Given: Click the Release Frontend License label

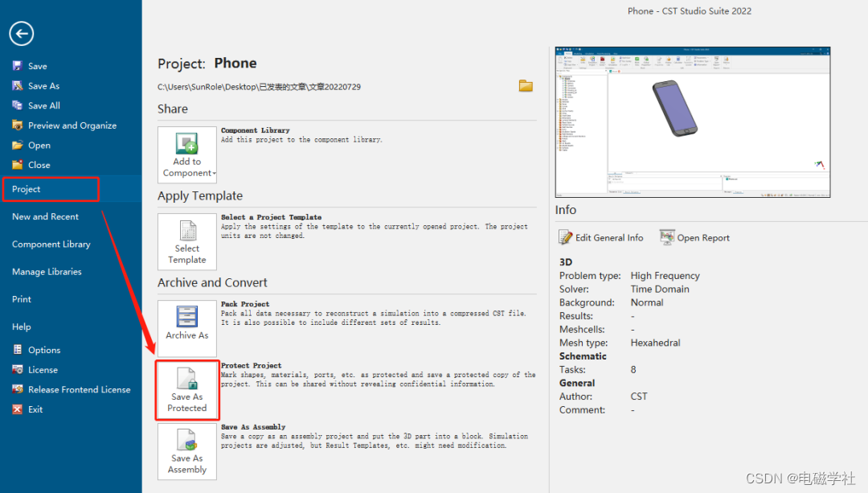Looking at the screenshot, I should pyautogui.click(x=80, y=389).
